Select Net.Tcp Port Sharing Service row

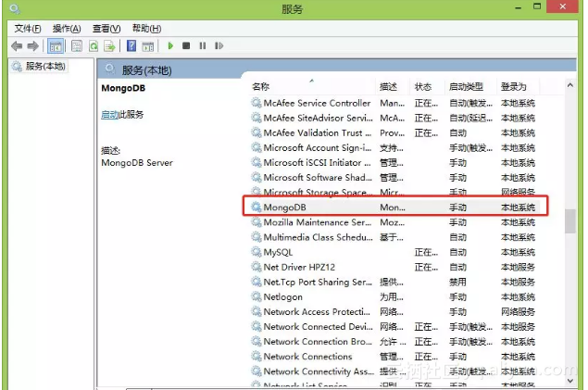tap(395, 282)
